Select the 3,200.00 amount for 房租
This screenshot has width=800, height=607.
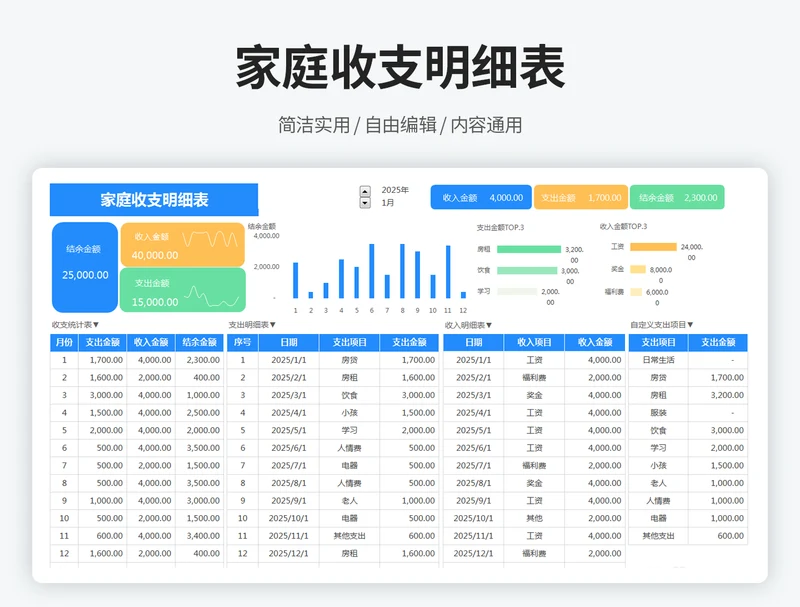(x=718, y=395)
